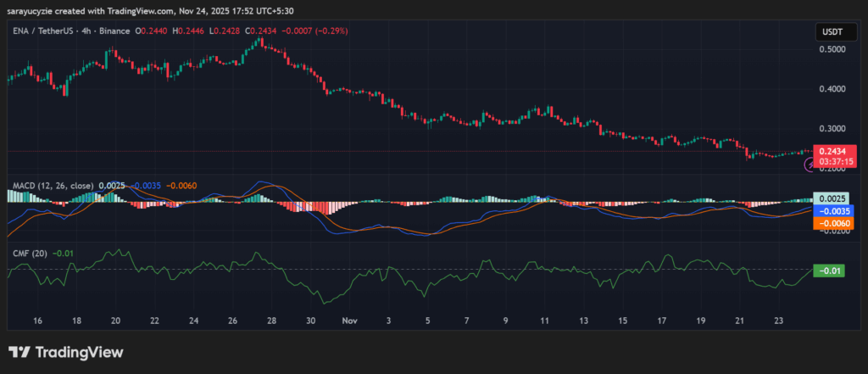Click the 0.0025 label on the MACD scale
This screenshot has height=374, width=868.
[831, 198]
